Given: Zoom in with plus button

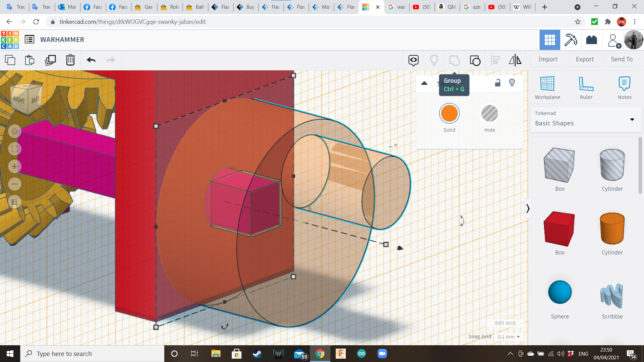Looking at the screenshot, I should (x=14, y=167).
